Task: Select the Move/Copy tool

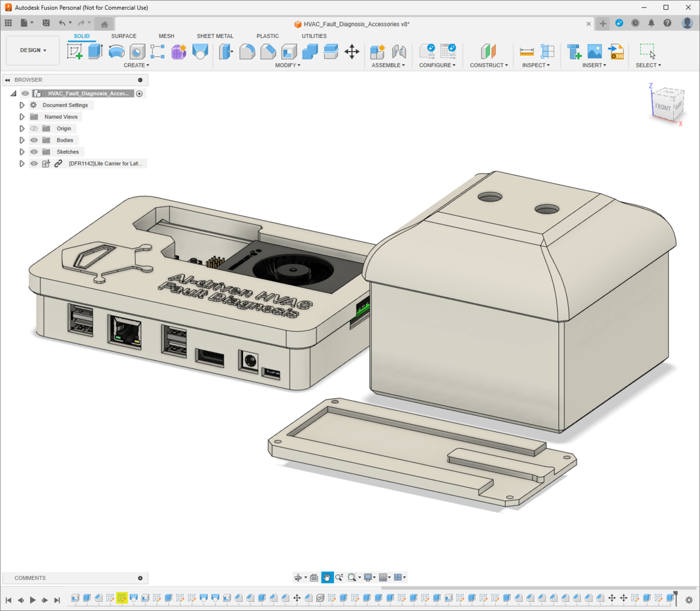Action: (352, 51)
